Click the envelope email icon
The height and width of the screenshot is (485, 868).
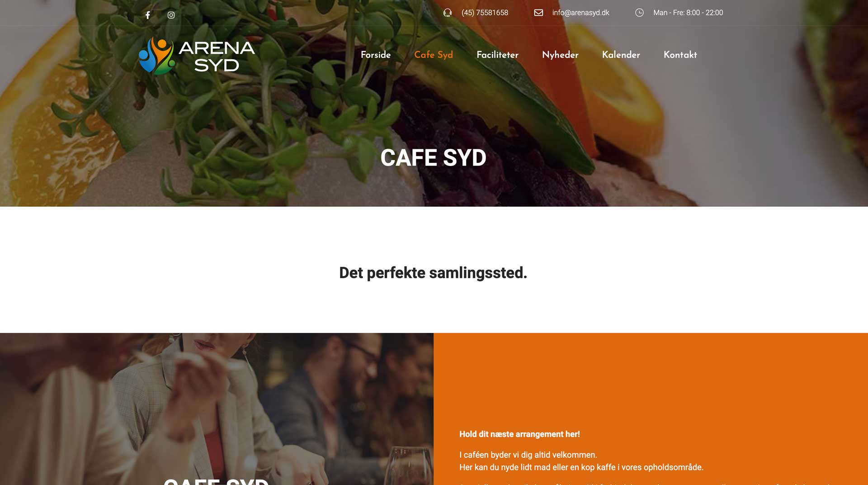pos(538,13)
